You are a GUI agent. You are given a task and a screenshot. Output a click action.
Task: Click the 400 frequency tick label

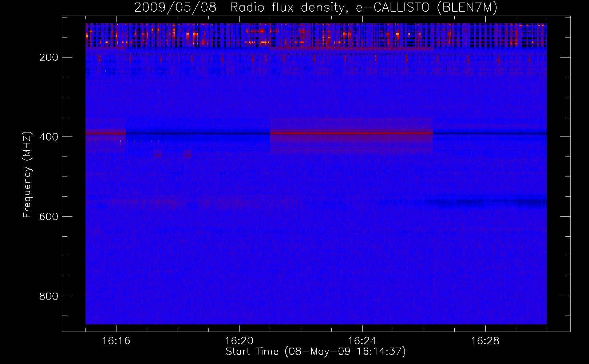tap(49, 137)
